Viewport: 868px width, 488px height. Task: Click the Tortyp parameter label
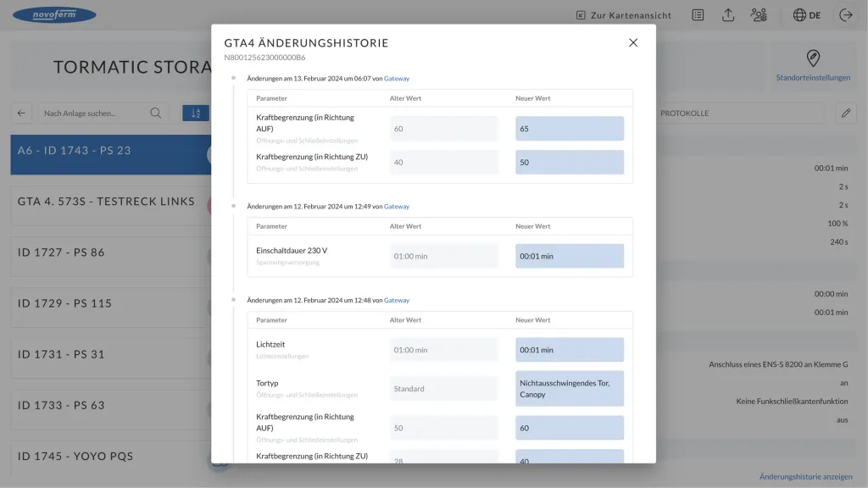[267, 383]
